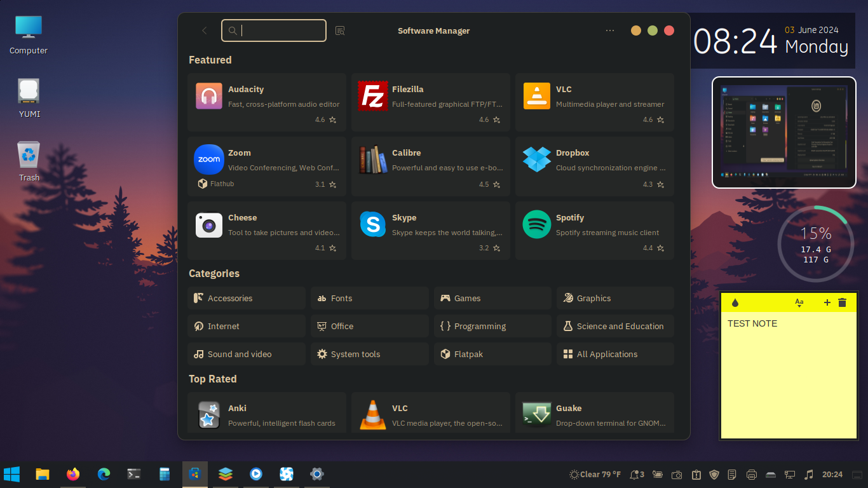Click the sticky note text format icon

[x=799, y=303]
